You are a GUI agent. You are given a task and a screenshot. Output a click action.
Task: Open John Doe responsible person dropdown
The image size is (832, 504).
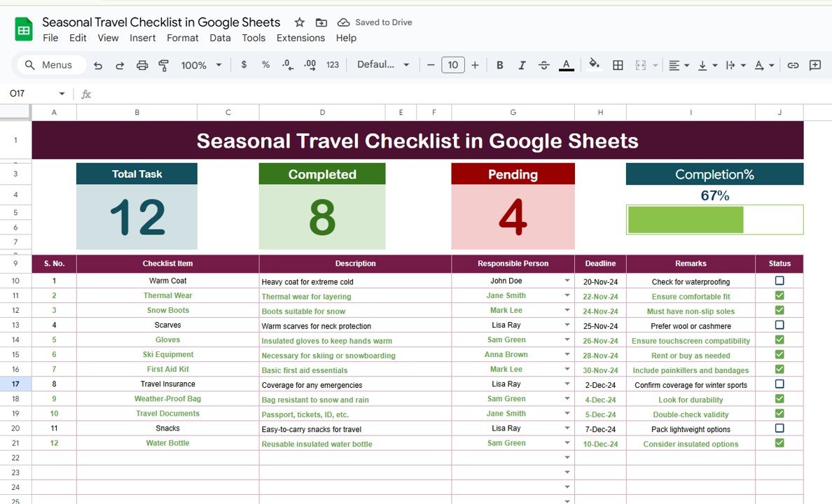click(x=567, y=280)
